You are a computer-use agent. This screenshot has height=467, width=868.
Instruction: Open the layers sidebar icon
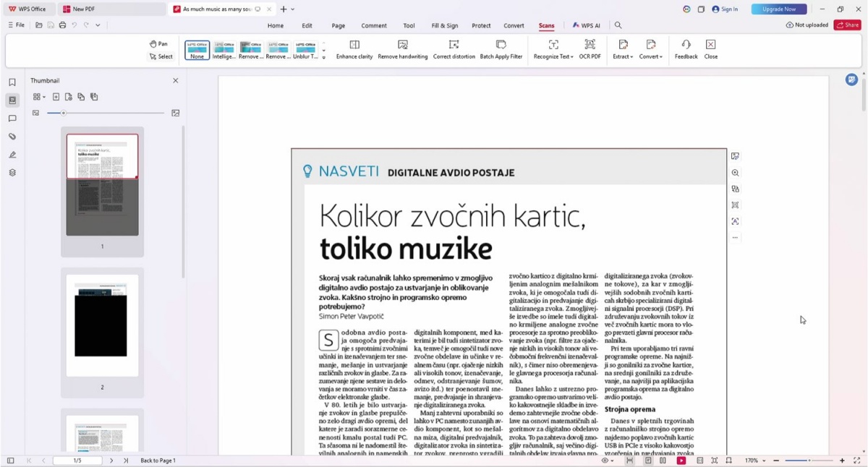12,173
